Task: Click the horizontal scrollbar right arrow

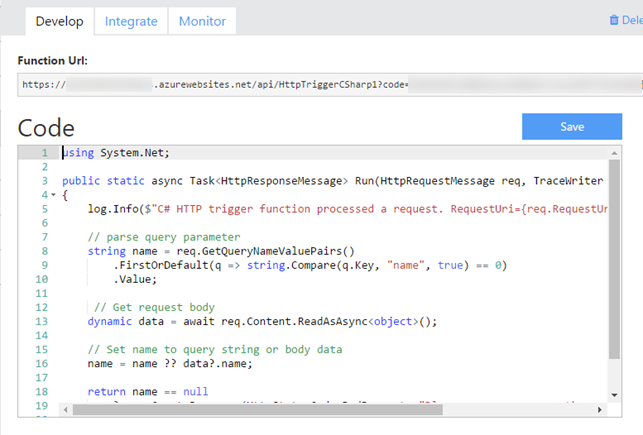Action: 601,410
